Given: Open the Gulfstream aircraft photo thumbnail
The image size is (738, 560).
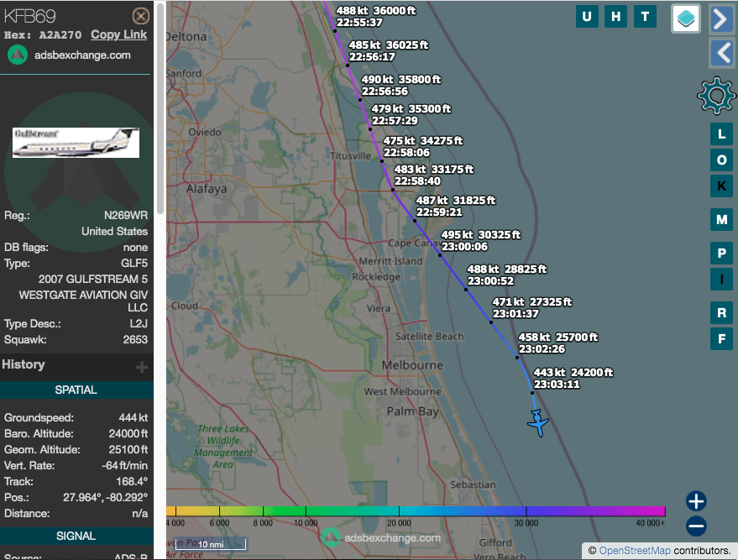Looking at the screenshot, I should (76, 143).
